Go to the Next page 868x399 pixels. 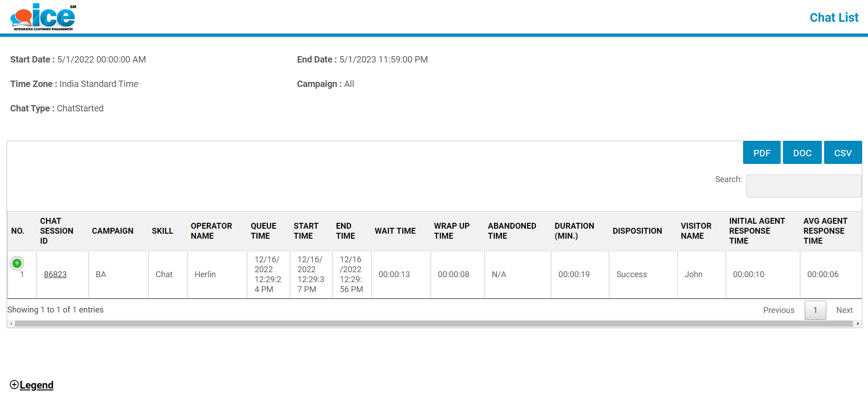(844, 310)
